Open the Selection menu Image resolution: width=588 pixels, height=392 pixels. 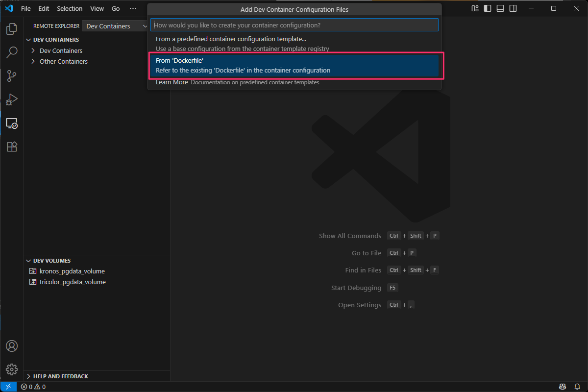[x=70, y=8]
